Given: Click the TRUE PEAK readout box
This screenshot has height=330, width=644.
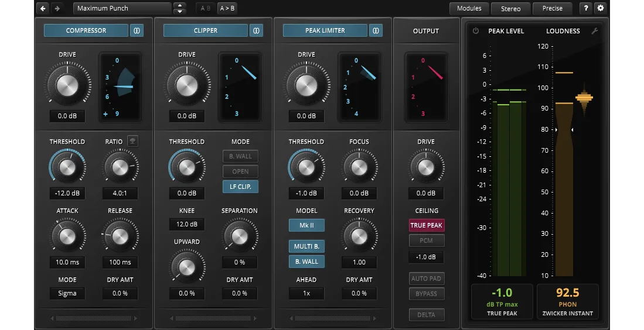Looking at the screenshot, I should [x=502, y=302].
